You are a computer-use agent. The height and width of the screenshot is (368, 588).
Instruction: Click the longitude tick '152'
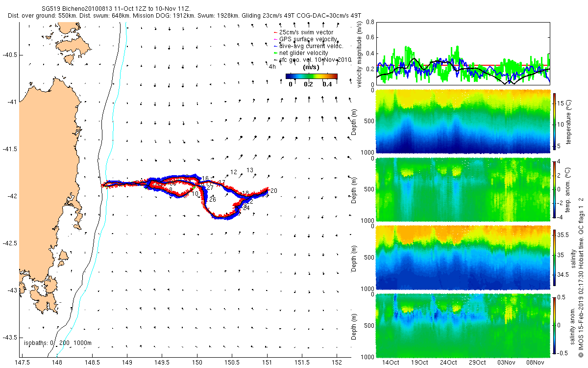click(x=337, y=363)
